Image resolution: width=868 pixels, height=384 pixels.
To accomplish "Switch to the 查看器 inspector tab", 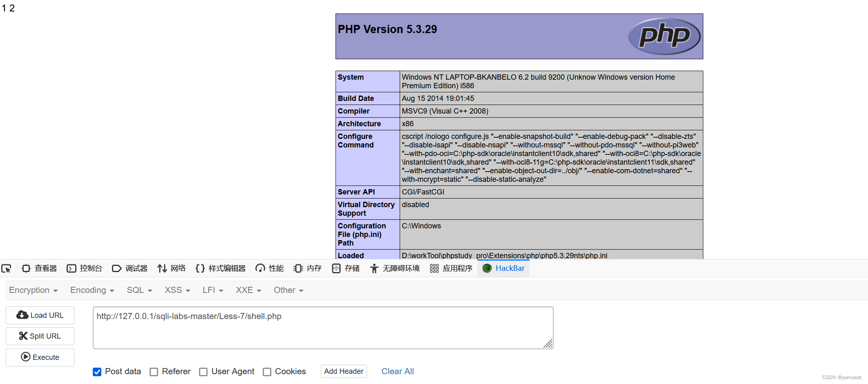I will click(39, 268).
